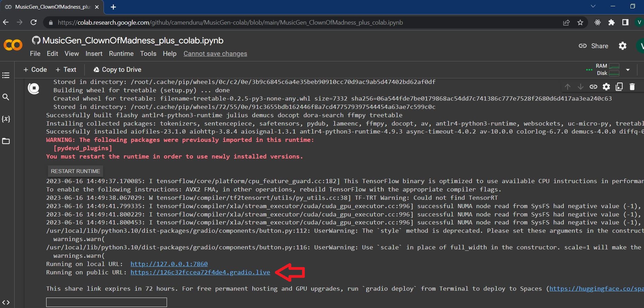The width and height of the screenshot is (644, 308).
Task: Open the variables inspector panel
Action: click(x=6, y=119)
